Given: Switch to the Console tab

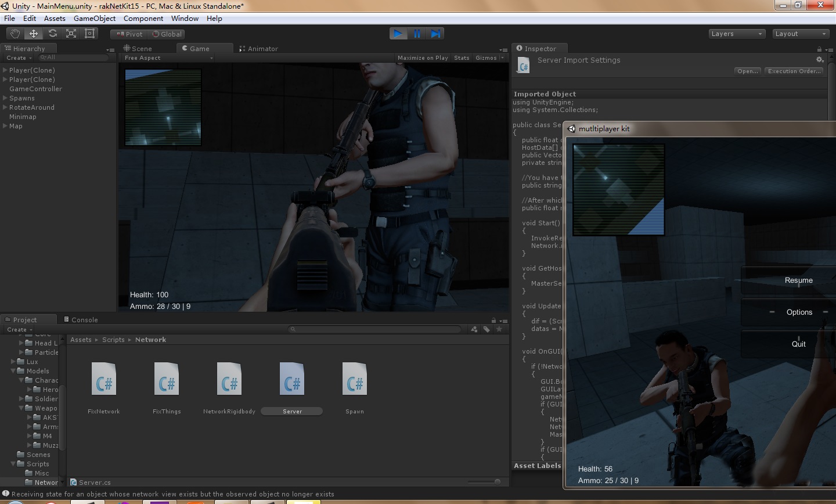Looking at the screenshot, I should (81, 320).
